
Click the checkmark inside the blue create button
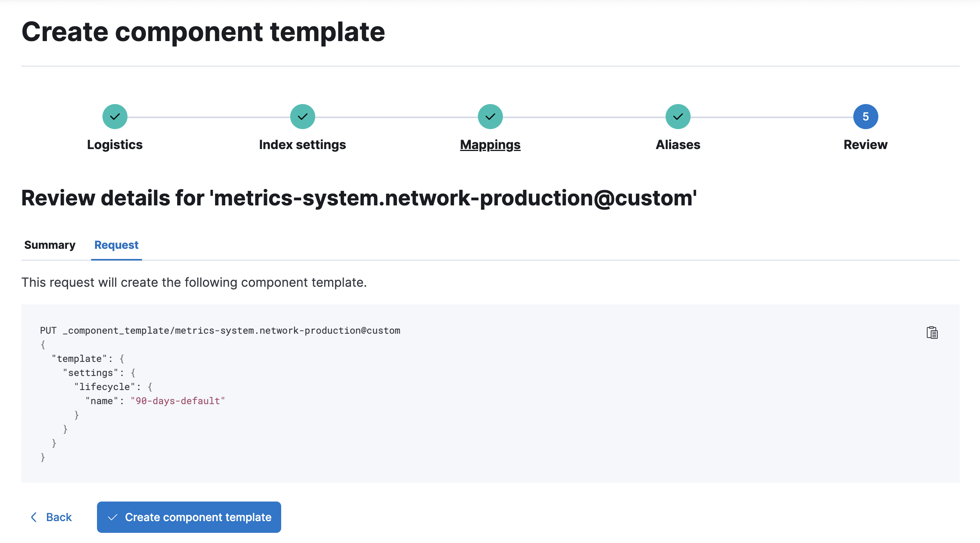tap(113, 517)
